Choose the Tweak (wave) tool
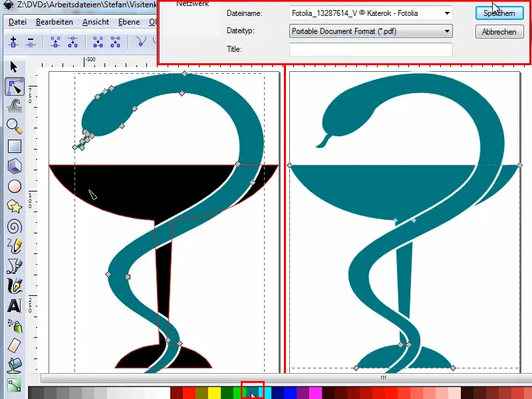Image resolution: width=532 pixels, height=399 pixels. pos(14,106)
